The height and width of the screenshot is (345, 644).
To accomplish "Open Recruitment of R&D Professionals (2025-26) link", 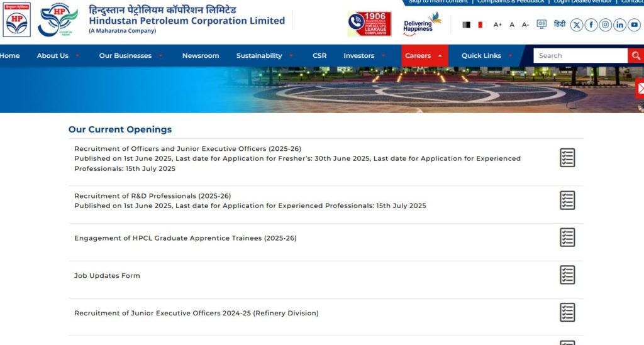I will [x=152, y=195].
